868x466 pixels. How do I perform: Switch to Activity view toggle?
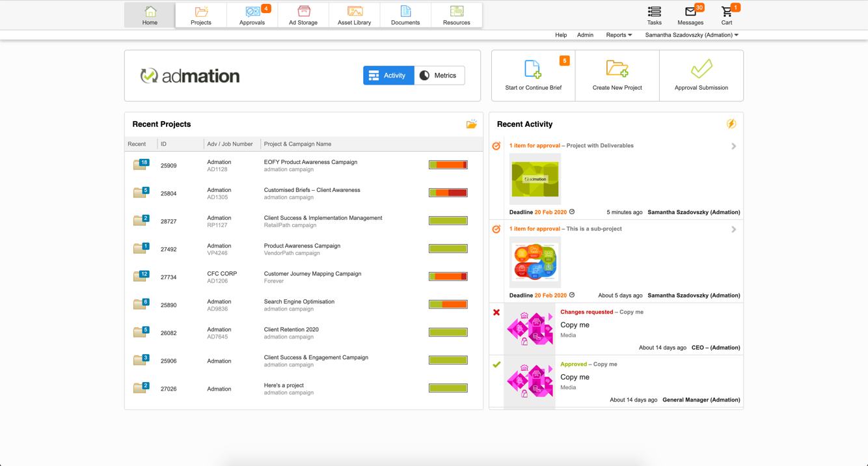click(x=388, y=75)
